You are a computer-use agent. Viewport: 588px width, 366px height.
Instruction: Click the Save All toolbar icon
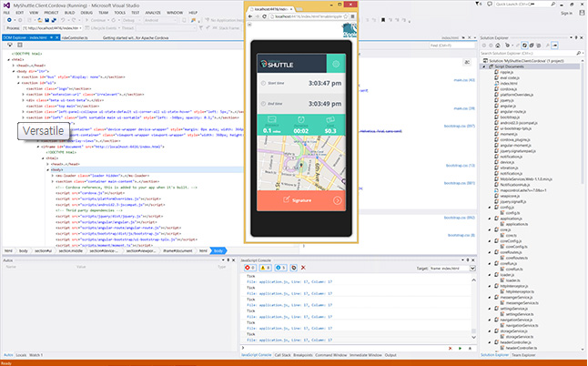(x=54, y=20)
